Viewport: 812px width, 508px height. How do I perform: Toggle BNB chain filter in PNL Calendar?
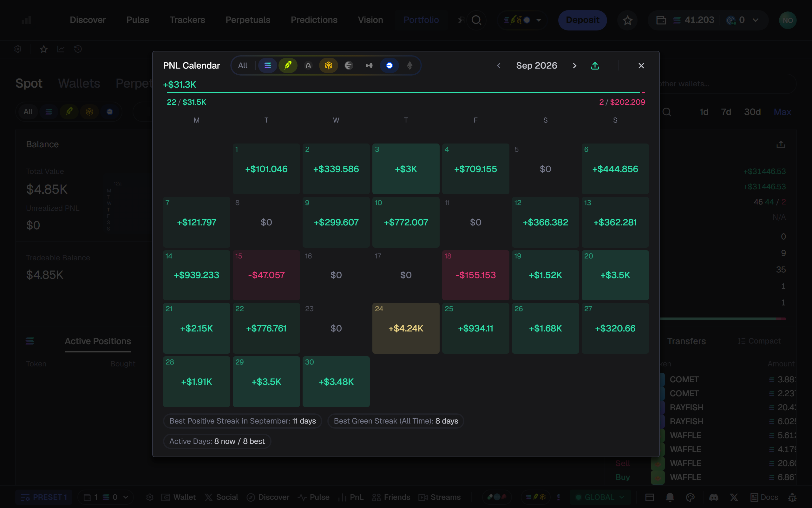pyautogui.click(x=329, y=65)
